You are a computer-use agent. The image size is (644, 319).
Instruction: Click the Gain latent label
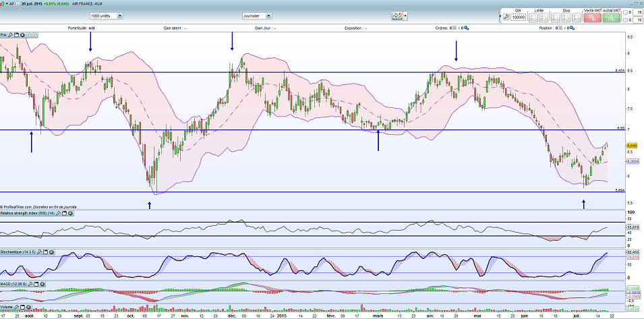click(x=175, y=28)
